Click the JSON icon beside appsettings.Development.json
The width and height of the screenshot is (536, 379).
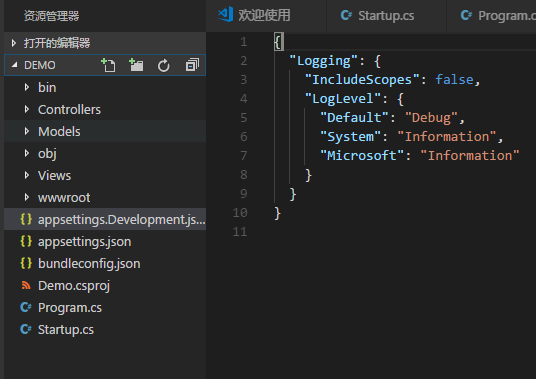pyautogui.click(x=26, y=219)
